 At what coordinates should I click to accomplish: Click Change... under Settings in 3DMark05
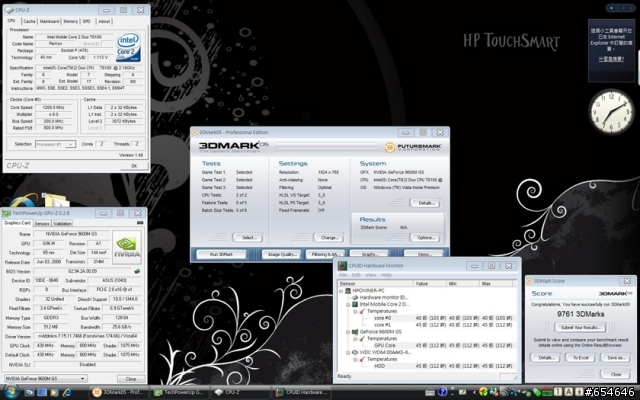click(x=329, y=238)
